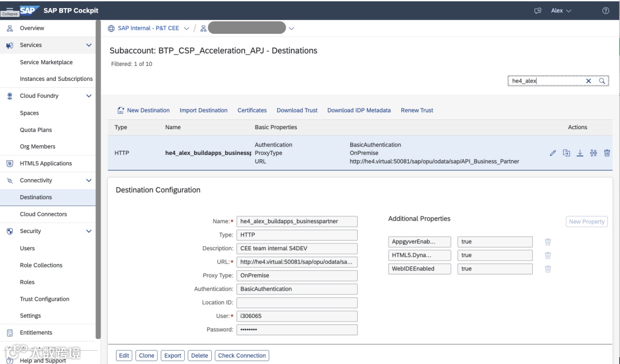
Task: Click the HTML5 Applications sidebar icon
Action: click(10, 164)
